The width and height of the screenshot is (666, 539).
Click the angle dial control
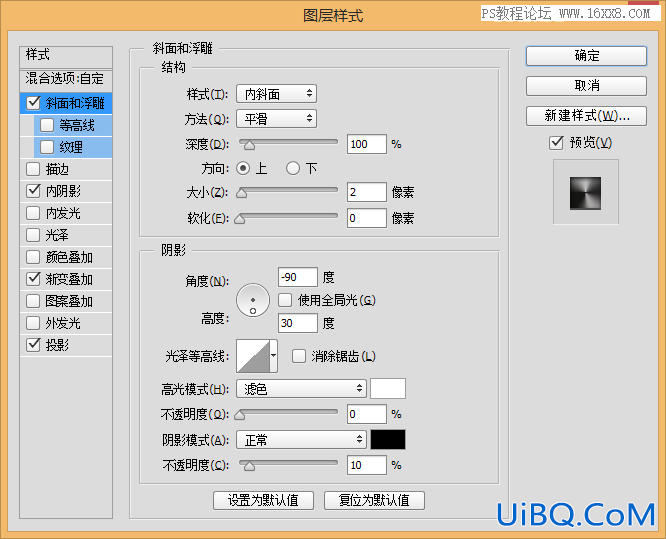253,300
